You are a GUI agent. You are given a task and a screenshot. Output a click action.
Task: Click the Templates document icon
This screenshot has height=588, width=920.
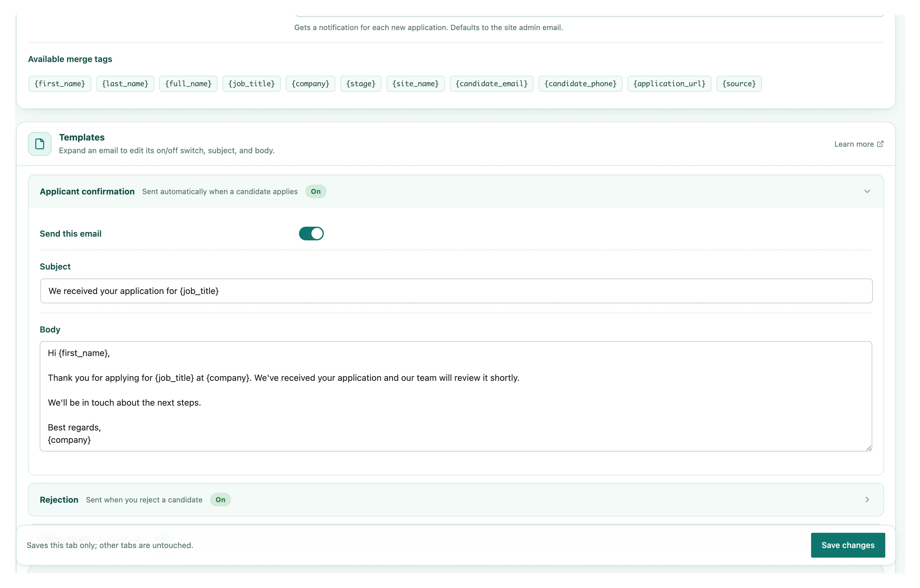pos(40,144)
